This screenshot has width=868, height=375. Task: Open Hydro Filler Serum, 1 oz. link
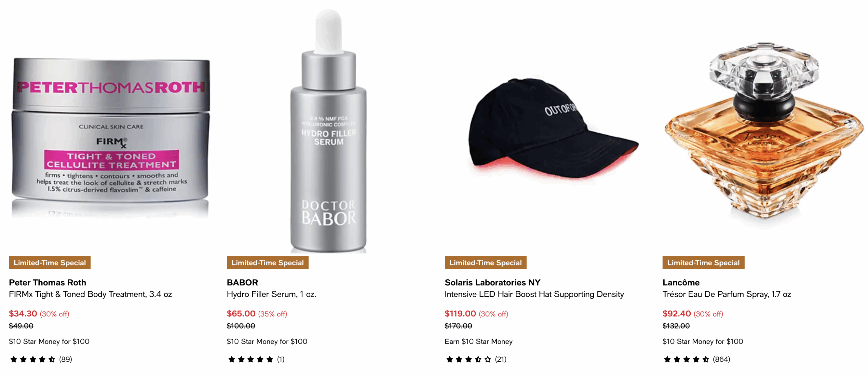271,294
